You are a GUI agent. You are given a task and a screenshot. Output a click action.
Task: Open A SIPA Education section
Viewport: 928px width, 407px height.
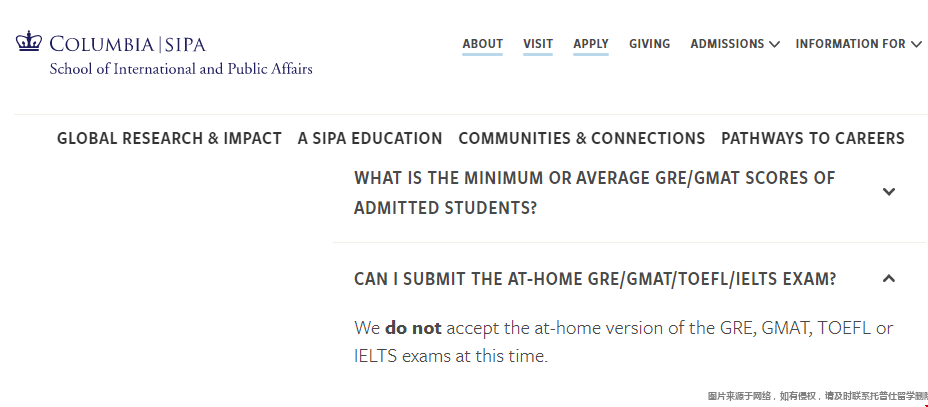[x=370, y=138]
